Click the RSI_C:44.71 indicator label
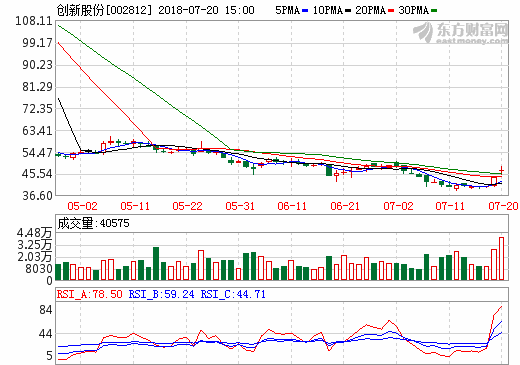 pyautogui.click(x=233, y=294)
